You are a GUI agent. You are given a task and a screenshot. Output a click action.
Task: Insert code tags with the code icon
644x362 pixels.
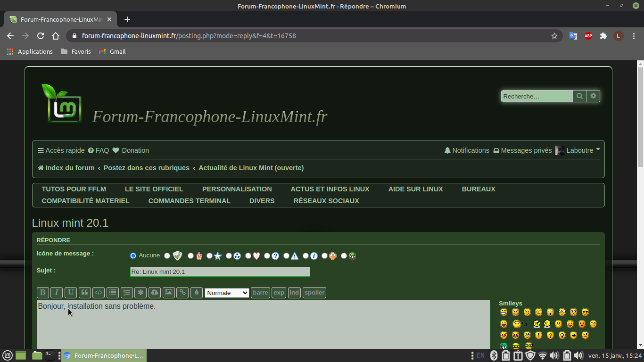tap(99, 293)
